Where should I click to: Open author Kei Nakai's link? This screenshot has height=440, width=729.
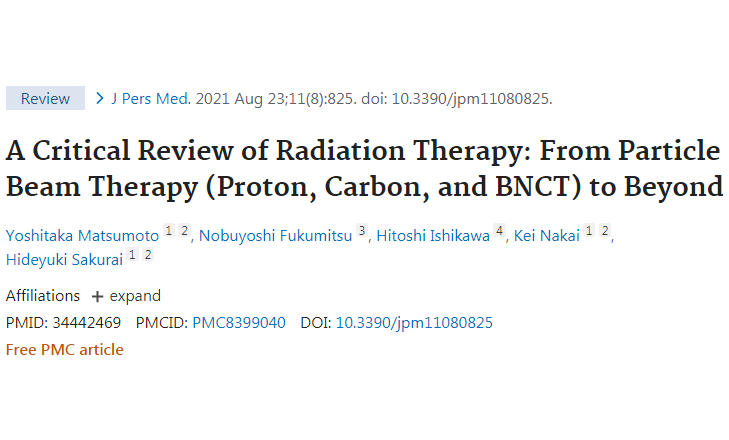pyautogui.click(x=546, y=235)
